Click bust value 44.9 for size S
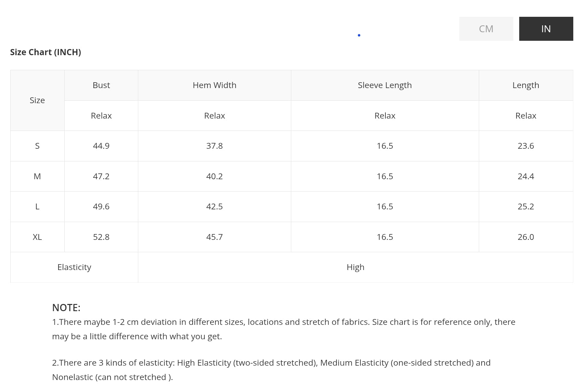 tap(101, 146)
